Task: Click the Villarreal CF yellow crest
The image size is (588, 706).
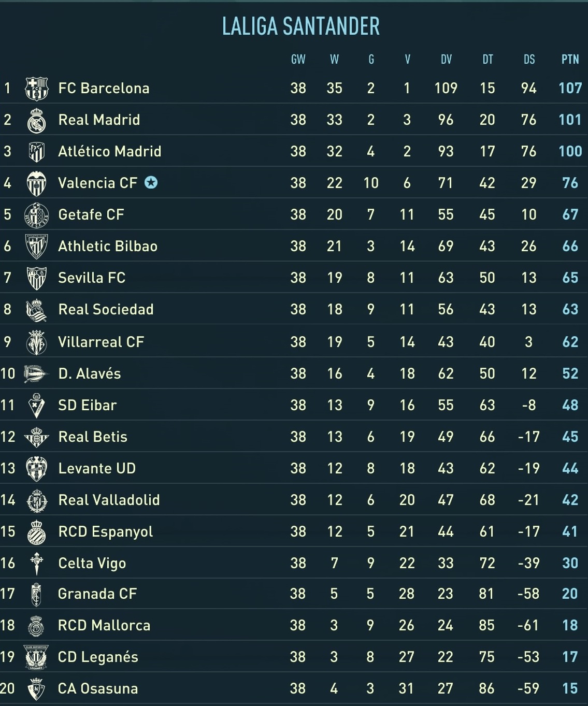Action: [36, 342]
